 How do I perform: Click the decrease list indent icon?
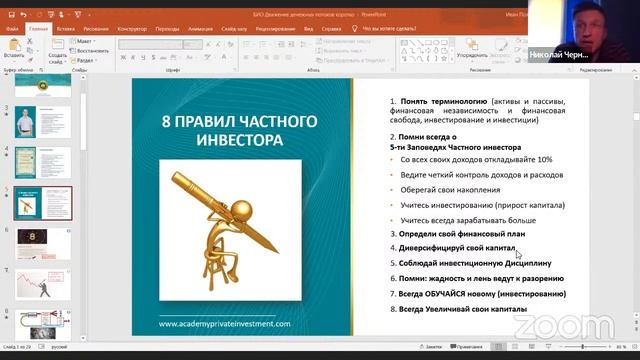tap(281, 44)
